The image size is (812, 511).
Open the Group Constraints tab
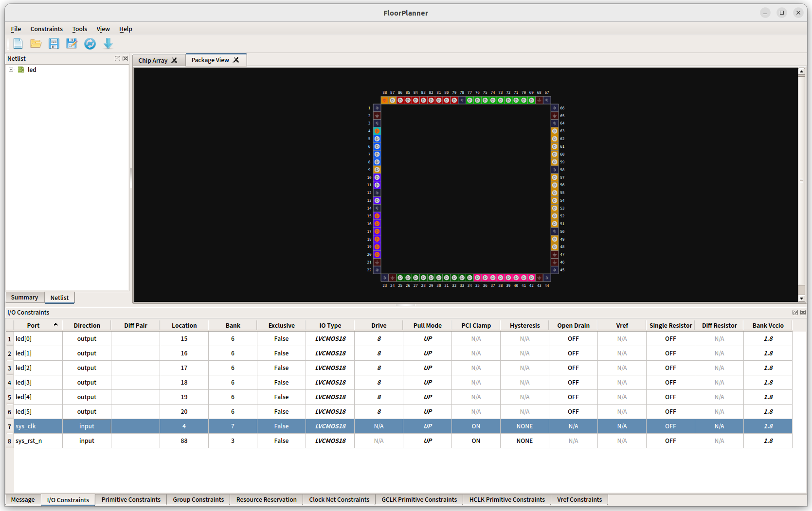pos(198,499)
